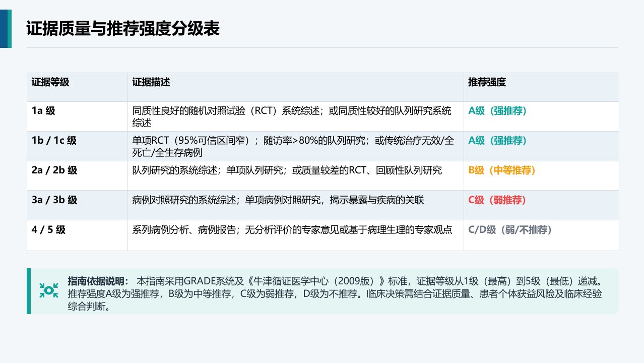Select the 3a / 3b 级 cell
This screenshot has height=363, width=644.
tap(54, 200)
